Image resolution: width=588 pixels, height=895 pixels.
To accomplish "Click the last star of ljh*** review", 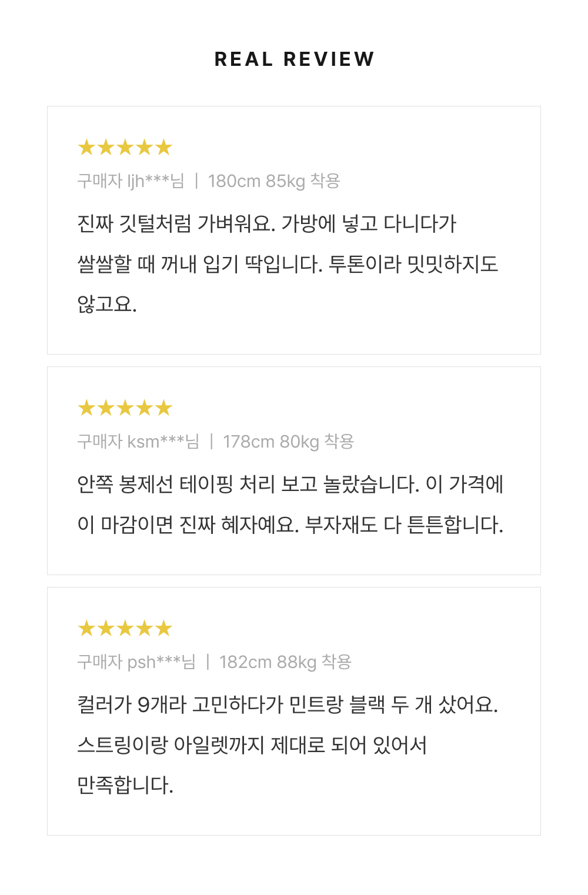I will click(x=163, y=147).
